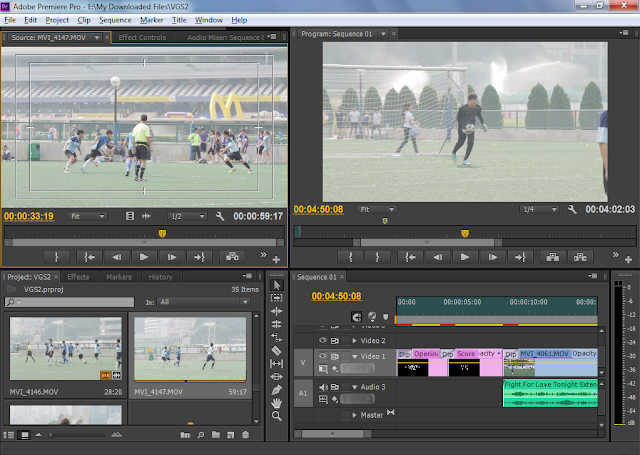Open the Sequence menu
Screen dimensions: 640x455
(115, 20)
